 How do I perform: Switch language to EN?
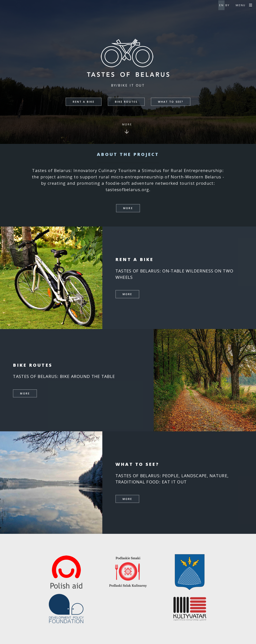point(221,5)
